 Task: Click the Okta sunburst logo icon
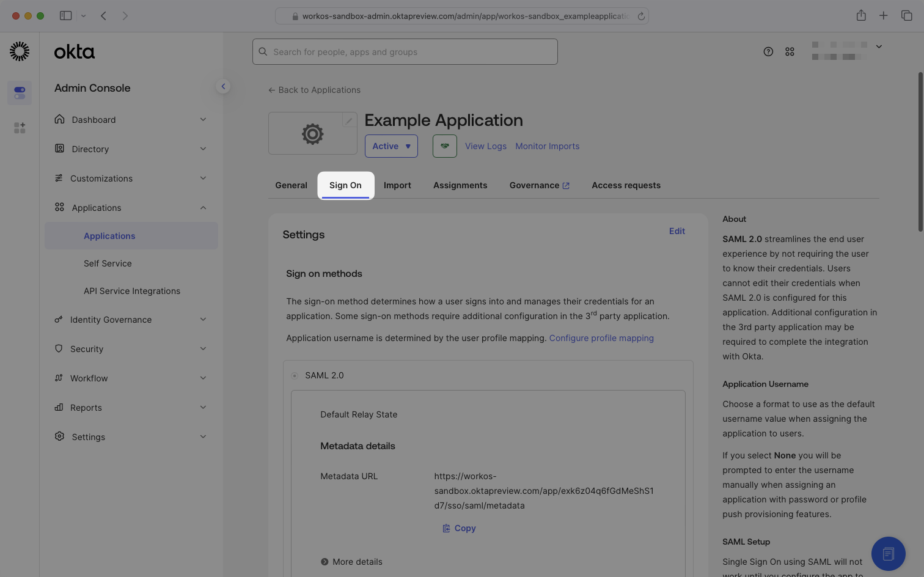pos(20,51)
